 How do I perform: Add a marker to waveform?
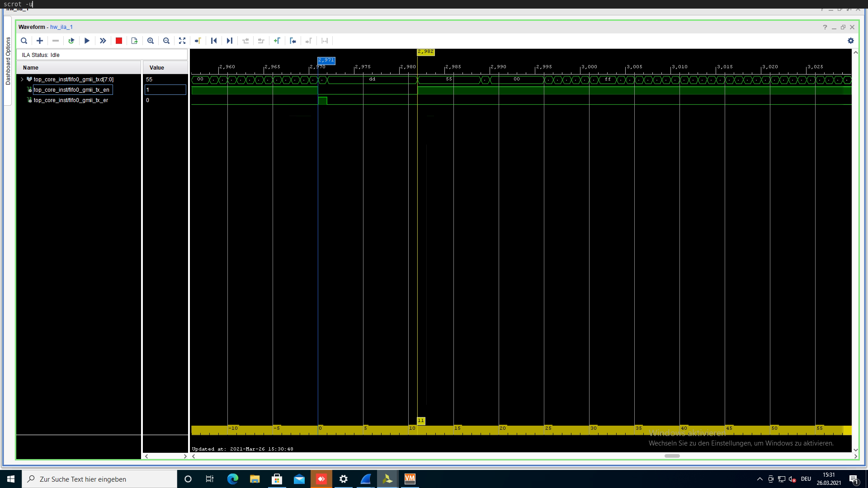tap(277, 41)
